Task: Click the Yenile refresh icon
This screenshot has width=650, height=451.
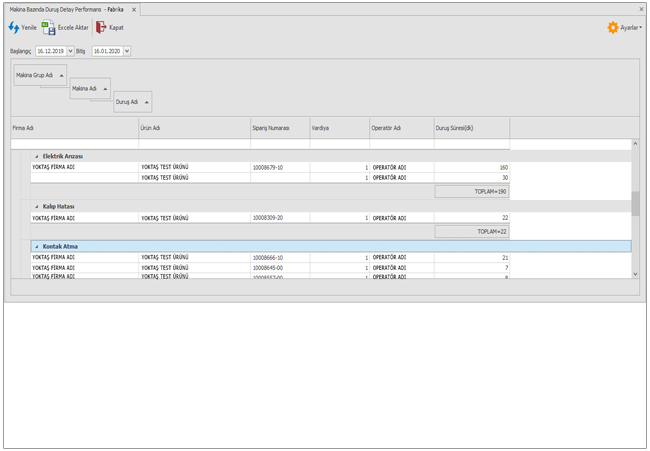Action: (14, 28)
